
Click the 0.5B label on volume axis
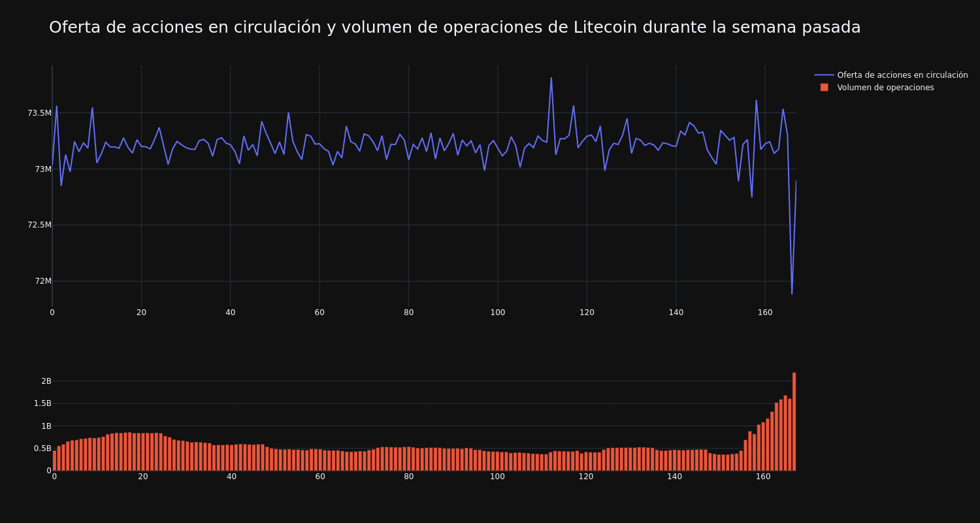tap(42, 448)
